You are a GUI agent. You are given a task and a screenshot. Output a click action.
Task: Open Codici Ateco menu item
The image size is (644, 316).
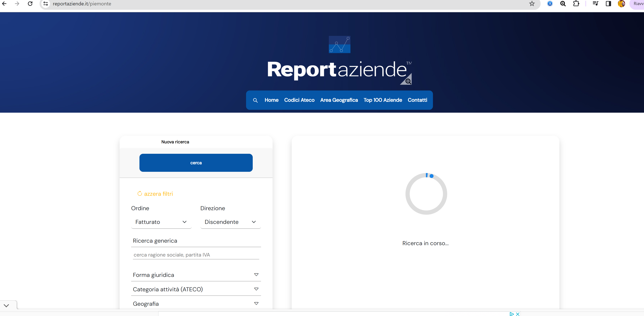[299, 100]
